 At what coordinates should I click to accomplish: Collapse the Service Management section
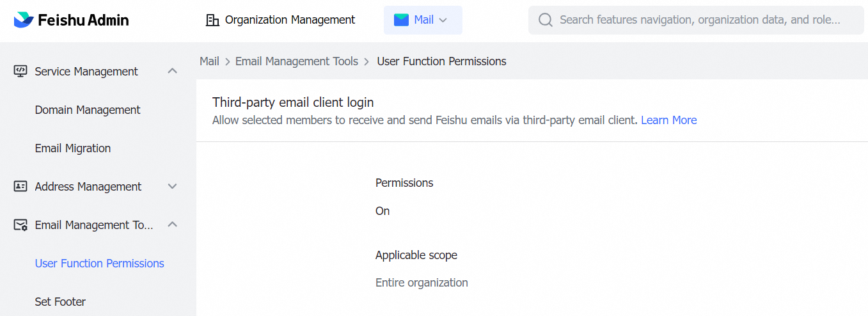tap(172, 71)
